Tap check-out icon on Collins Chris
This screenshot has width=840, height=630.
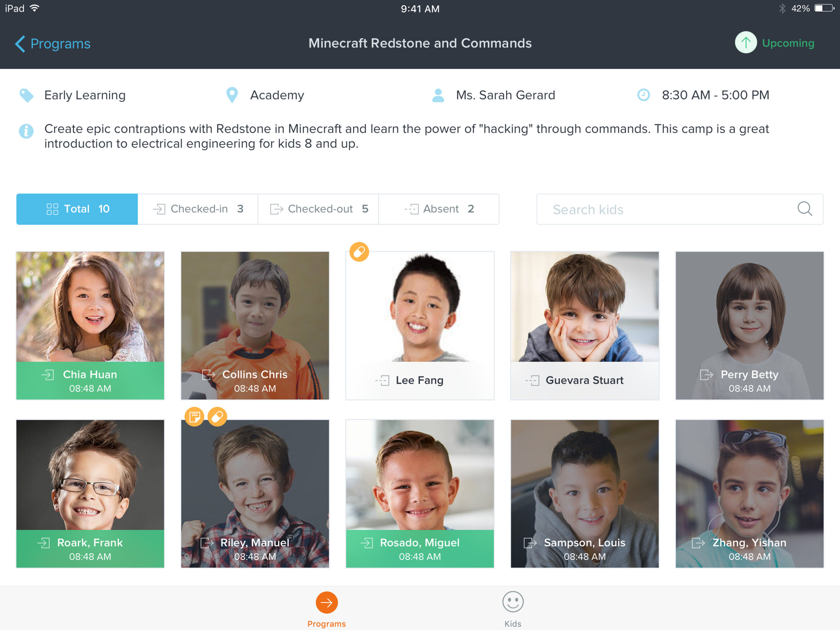coord(208,375)
